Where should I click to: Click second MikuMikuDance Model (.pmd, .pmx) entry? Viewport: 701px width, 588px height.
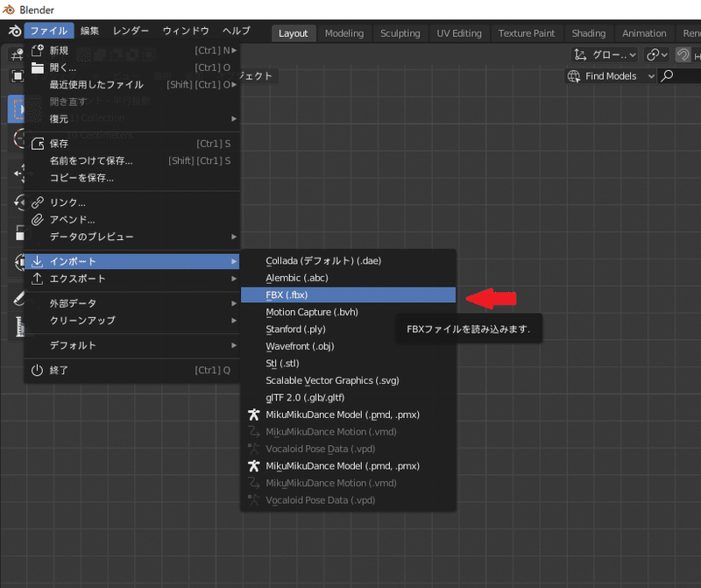(x=348, y=466)
